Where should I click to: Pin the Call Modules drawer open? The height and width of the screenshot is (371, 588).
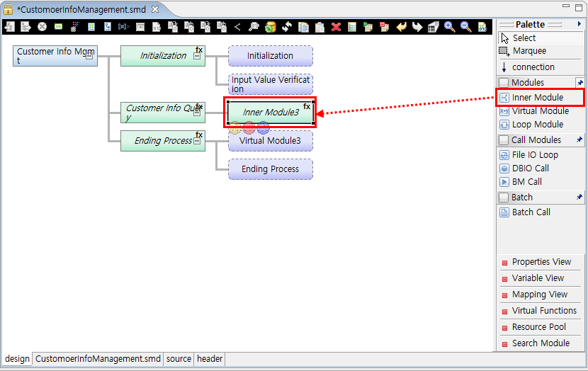579,139
